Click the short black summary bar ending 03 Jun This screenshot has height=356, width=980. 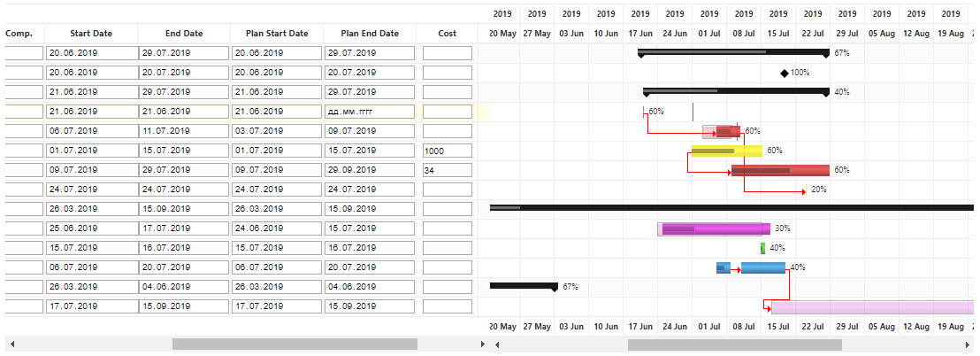pos(524,286)
